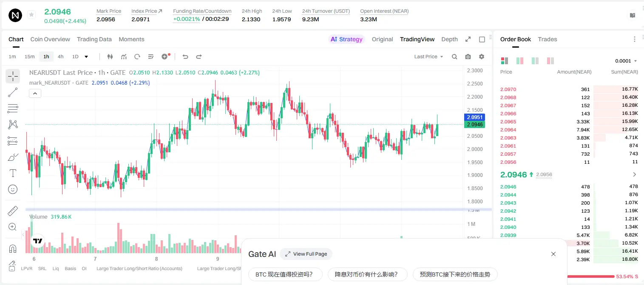Open the Last Price dropdown
The width and height of the screenshot is (644, 285).
click(428, 57)
